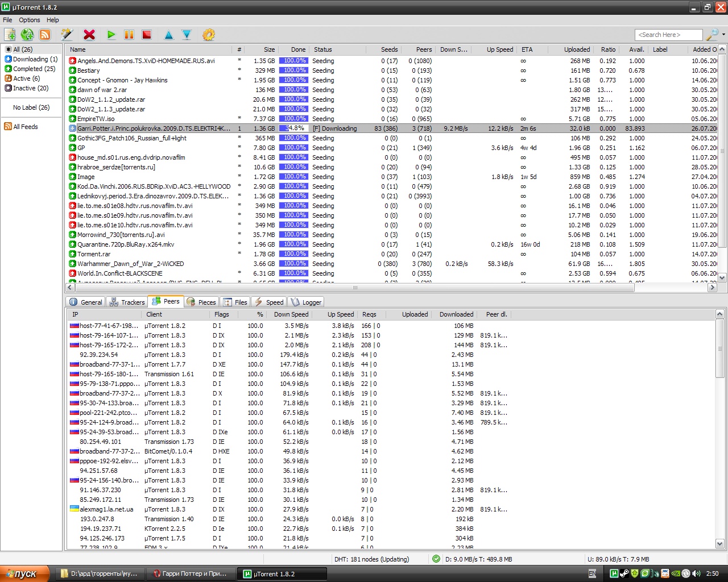The width and height of the screenshot is (728, 582).
Task: Open the RSS Downloader toolbar icon
Action: pyautogui.click(x=45, y=35)
